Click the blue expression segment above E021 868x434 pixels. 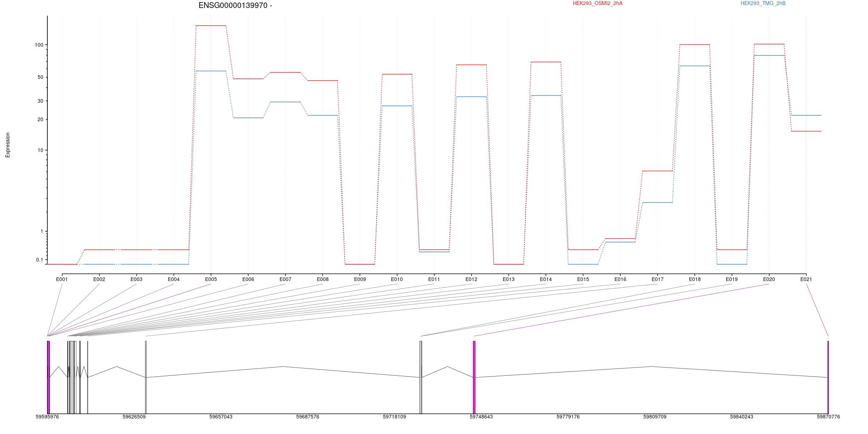[x=806, y=115]
